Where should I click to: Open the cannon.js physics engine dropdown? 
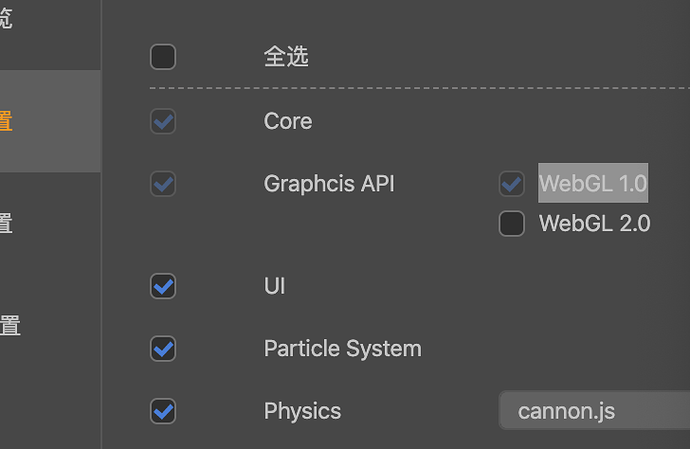click(x=594, y=411)
